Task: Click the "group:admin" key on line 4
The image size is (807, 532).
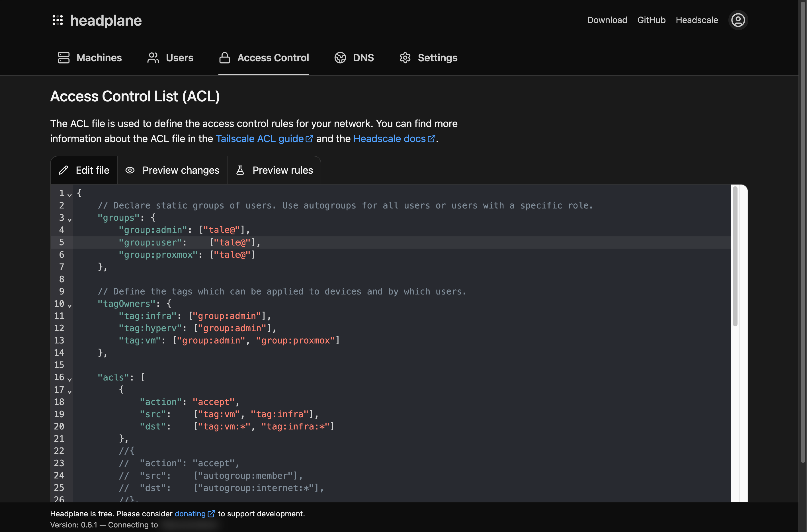Action: pyautogui.click(x=153, y=230)
